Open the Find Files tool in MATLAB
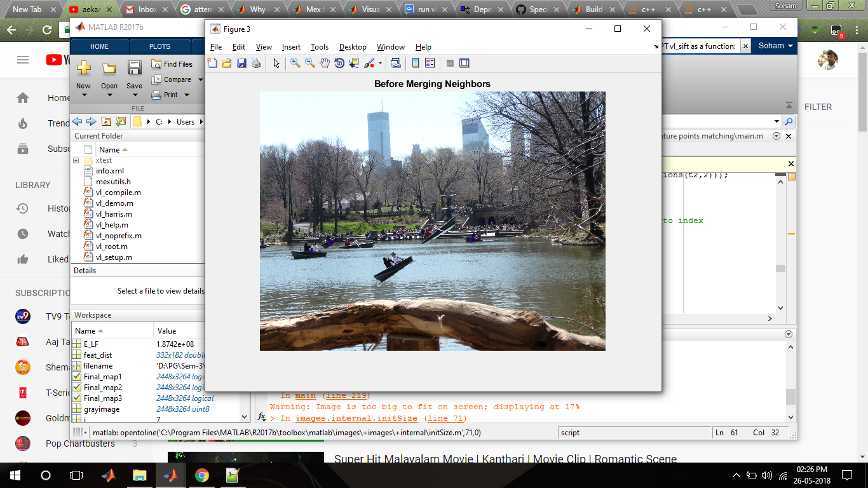 click(x=171, y=64)
